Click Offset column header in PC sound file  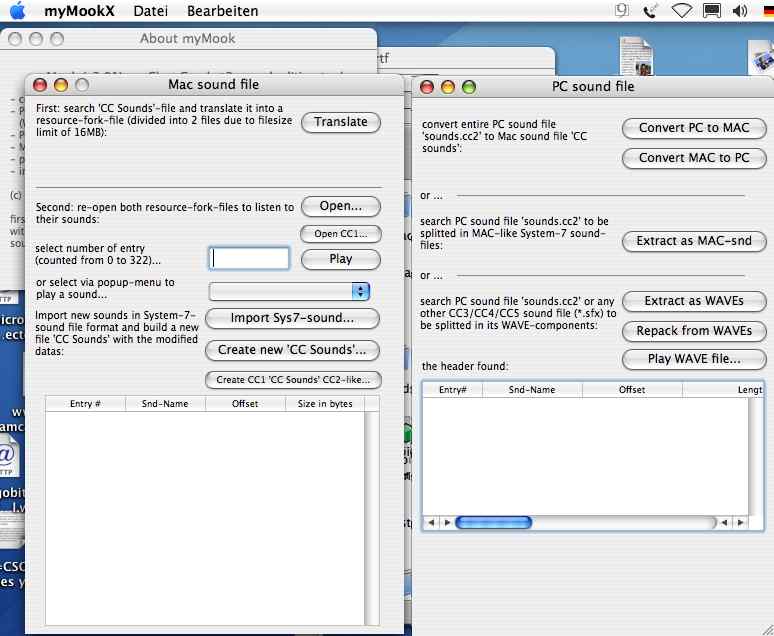pos(632,390)
